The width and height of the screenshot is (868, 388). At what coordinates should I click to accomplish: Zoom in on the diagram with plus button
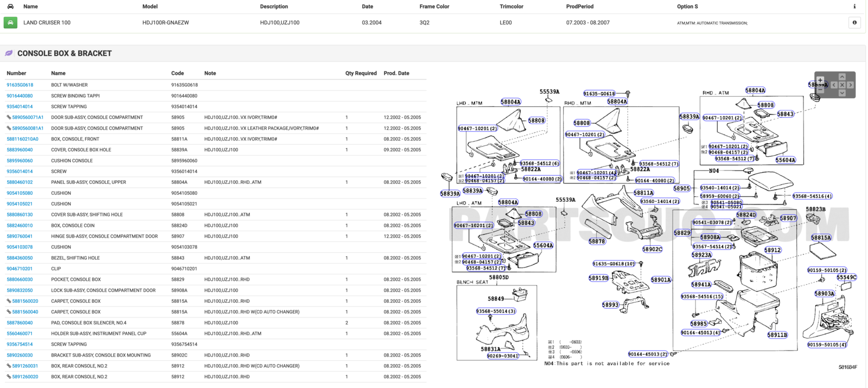[820, 80]
